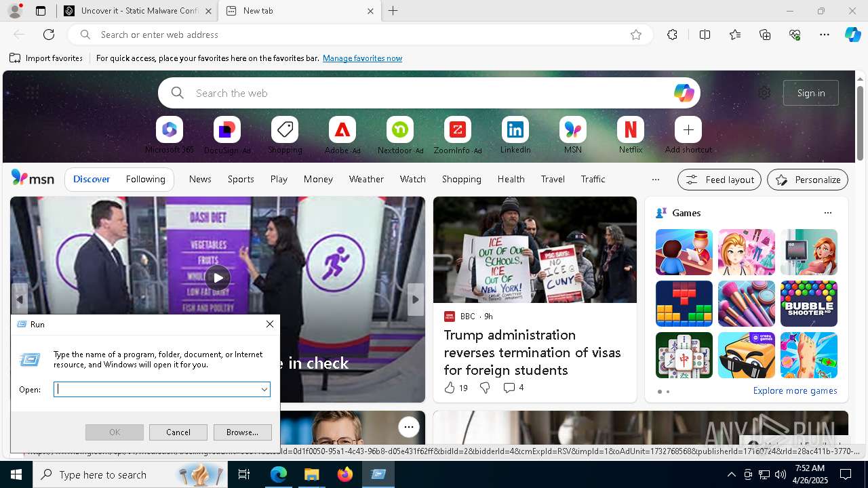Click Import favorites
This screenshot has height=488, width=868.
click(x=46, y=58)
